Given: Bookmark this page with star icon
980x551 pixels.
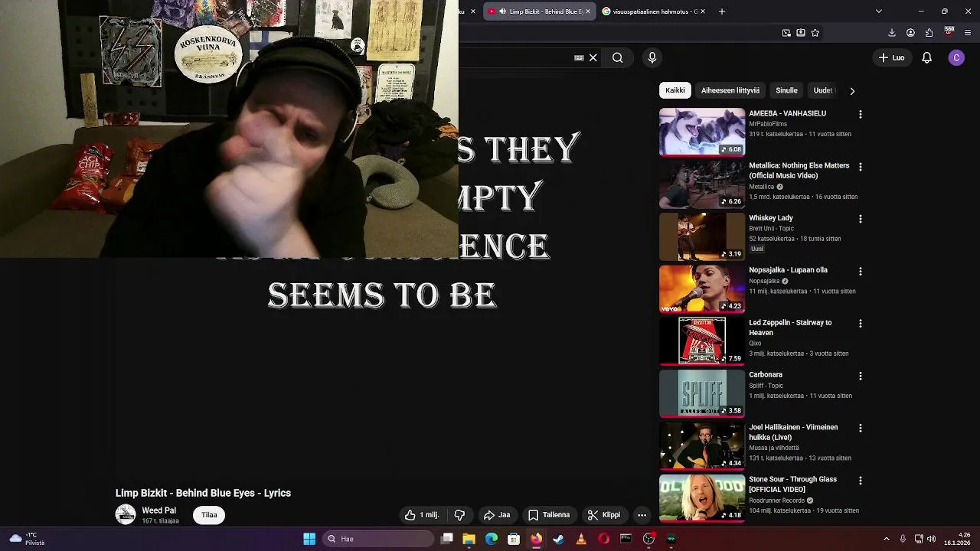Looking at the screenshot, I should tap(815, 33).
